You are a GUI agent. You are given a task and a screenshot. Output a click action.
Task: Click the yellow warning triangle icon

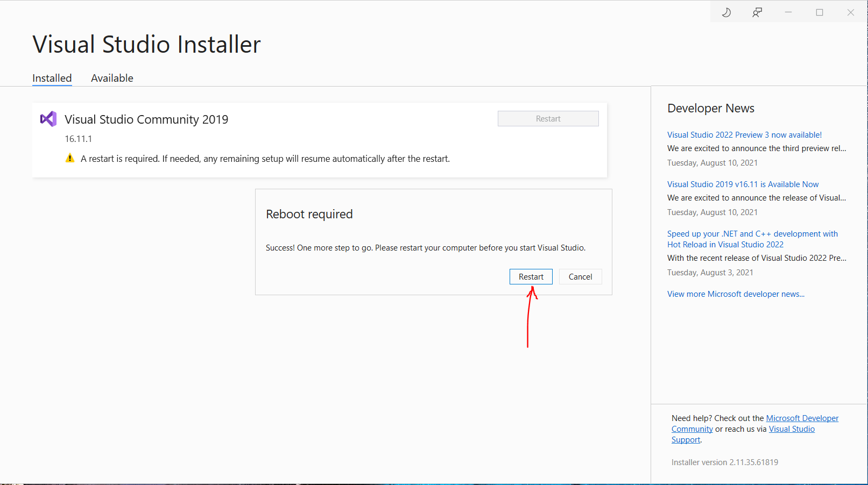click(x=70, y=158)
